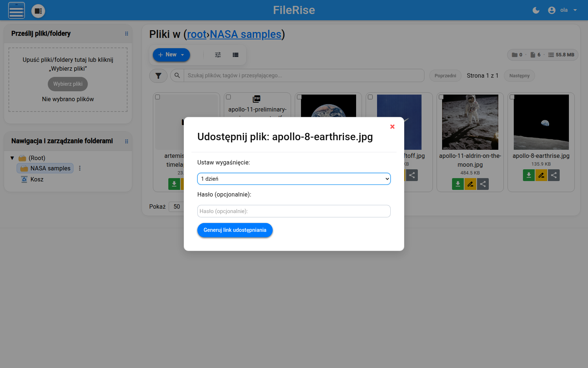The image size is (588, 368).
Task: Click Wybierz pliki button
Action: tap(68, 84)
